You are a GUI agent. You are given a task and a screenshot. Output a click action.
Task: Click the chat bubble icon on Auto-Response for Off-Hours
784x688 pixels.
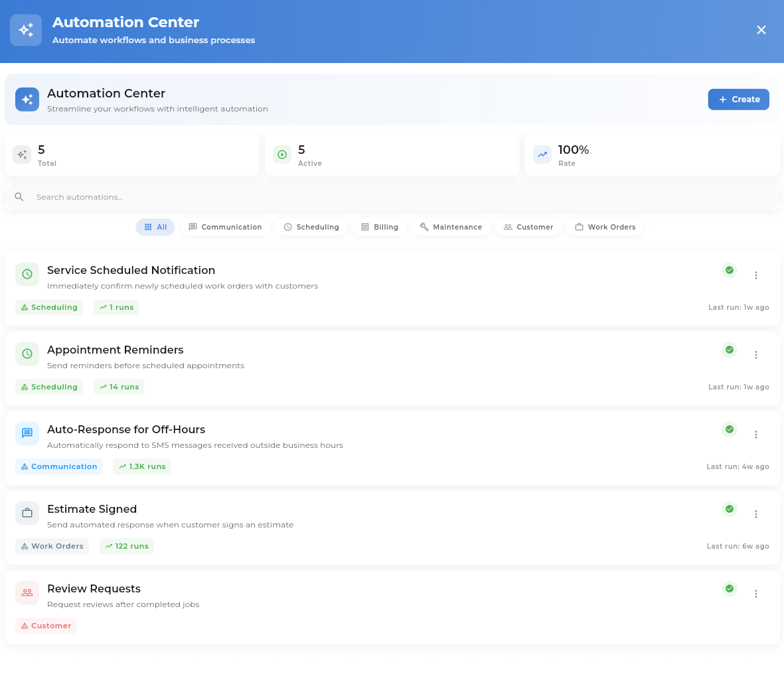pyautogui.click(x=27, y=433)
